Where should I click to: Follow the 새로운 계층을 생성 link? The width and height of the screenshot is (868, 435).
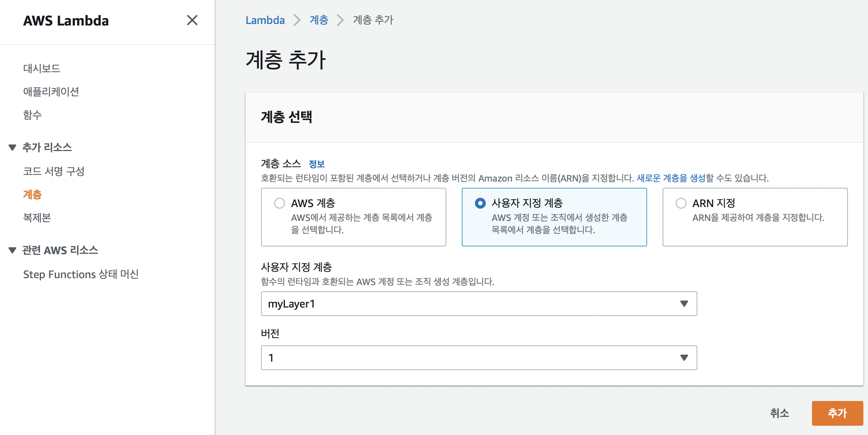tap(671, 178)
